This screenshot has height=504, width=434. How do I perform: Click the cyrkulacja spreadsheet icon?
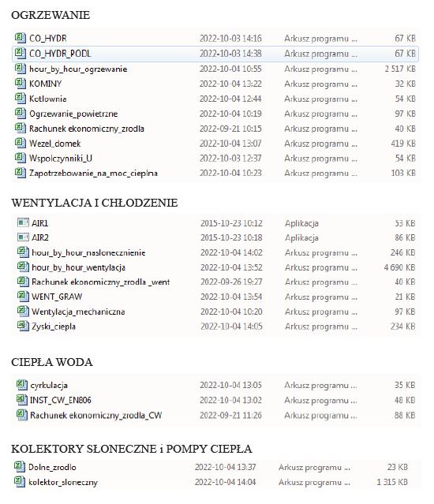pyautogui.click(x=22, y=385)
